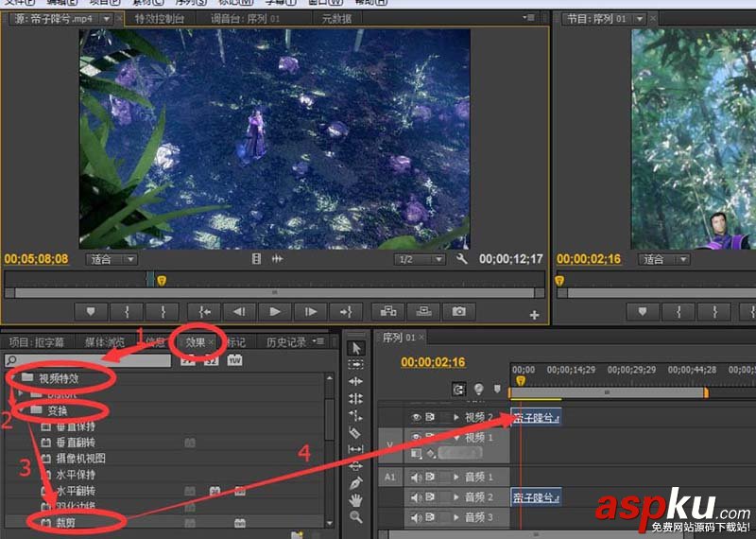
Task: Open Source monitor 适合 zoom dropdown
Action: 112,260
